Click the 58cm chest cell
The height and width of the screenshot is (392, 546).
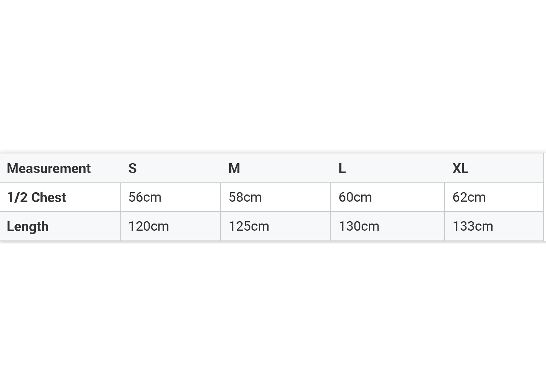[245, 197]
